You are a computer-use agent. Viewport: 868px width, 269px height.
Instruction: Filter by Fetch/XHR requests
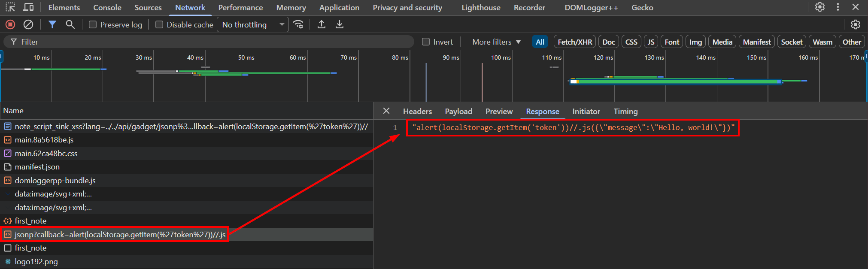click(x=575, y=42)
